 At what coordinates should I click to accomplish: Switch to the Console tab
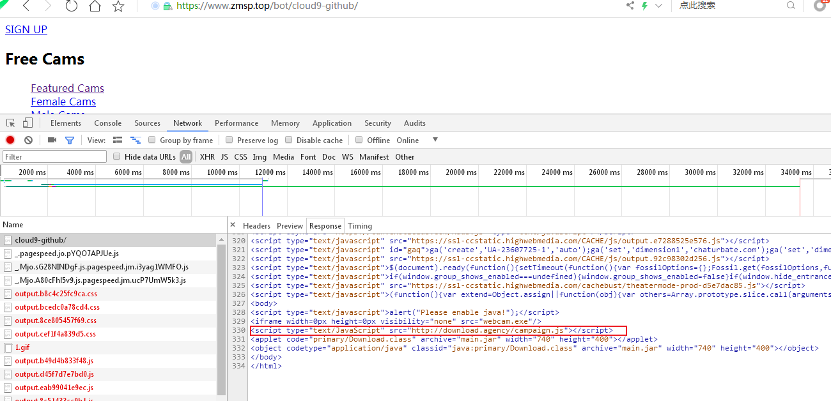click(108, 123)
